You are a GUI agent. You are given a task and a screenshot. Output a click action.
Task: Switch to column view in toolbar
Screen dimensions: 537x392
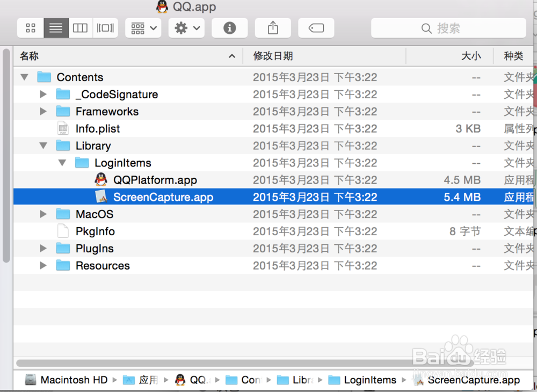[x=80, y=28]
